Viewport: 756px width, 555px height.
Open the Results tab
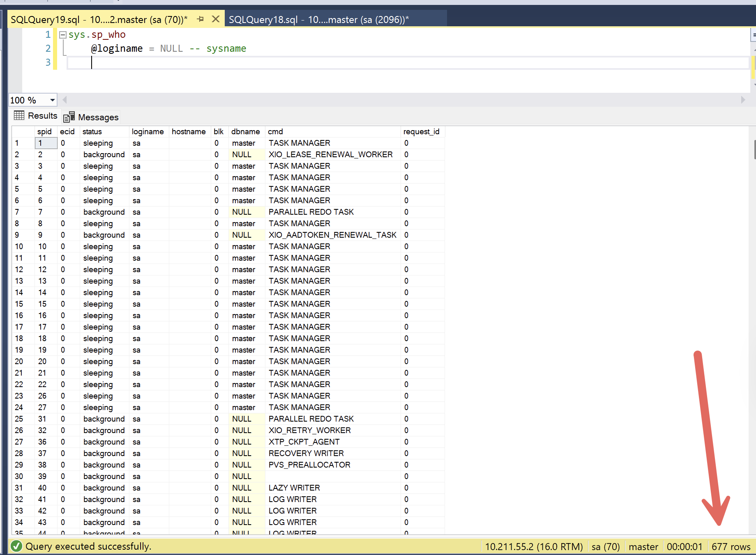42,116
